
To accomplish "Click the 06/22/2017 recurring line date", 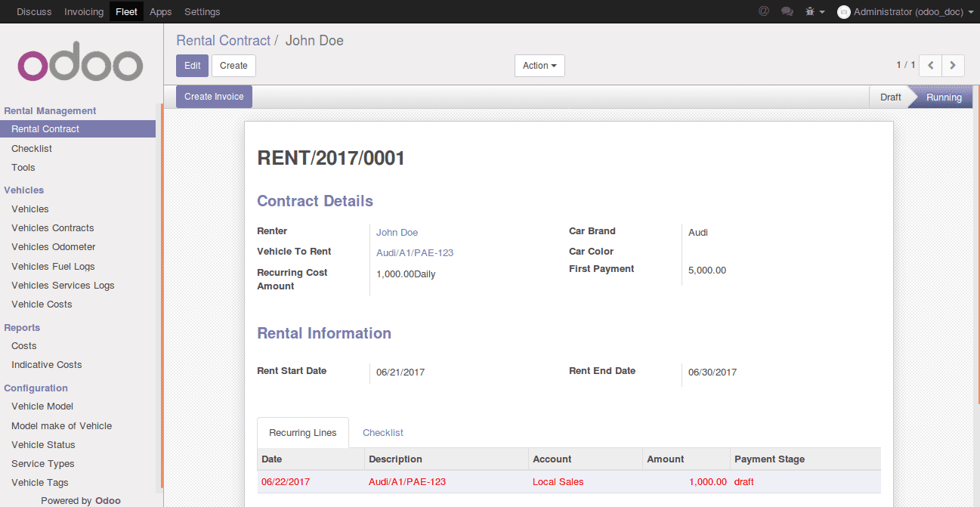I will [286, 482].
